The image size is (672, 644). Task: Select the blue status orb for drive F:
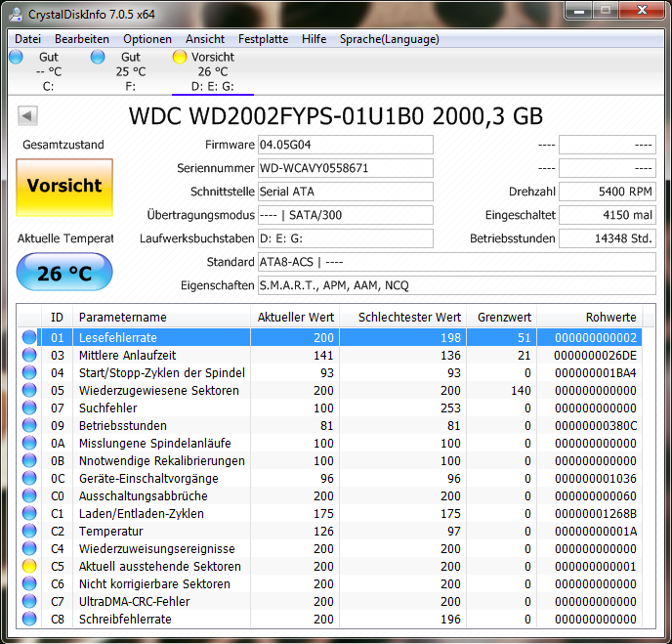(x=98, y=57)
